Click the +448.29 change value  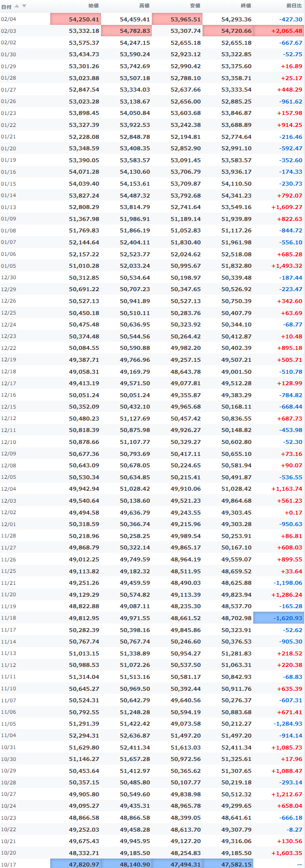290,90
